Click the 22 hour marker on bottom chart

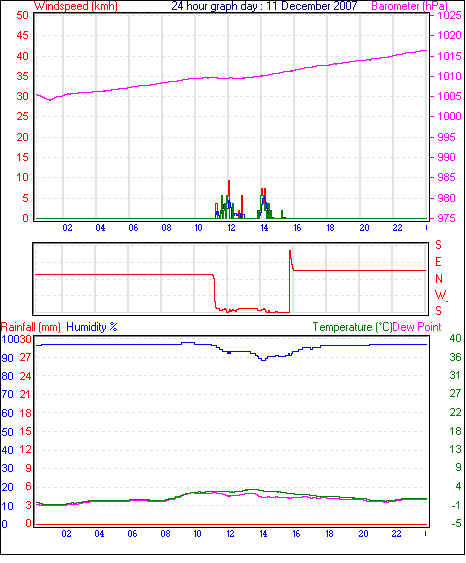pos(396,534)
